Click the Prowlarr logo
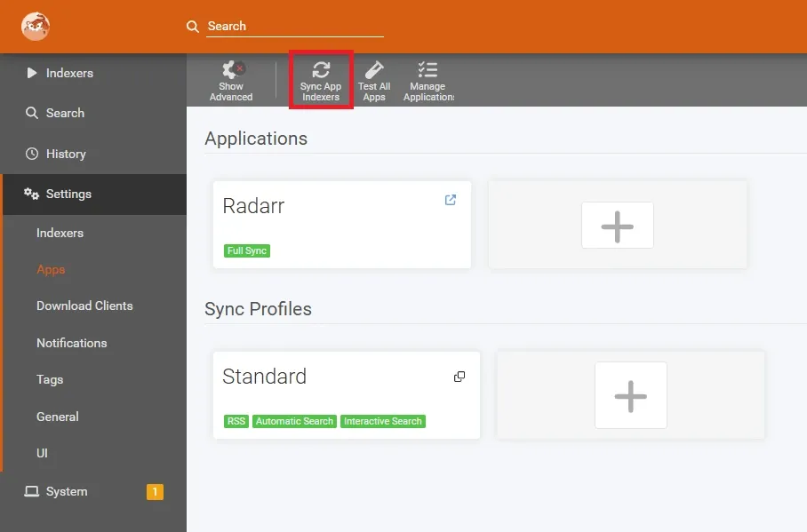807x532 pixels. pos(34,26)
